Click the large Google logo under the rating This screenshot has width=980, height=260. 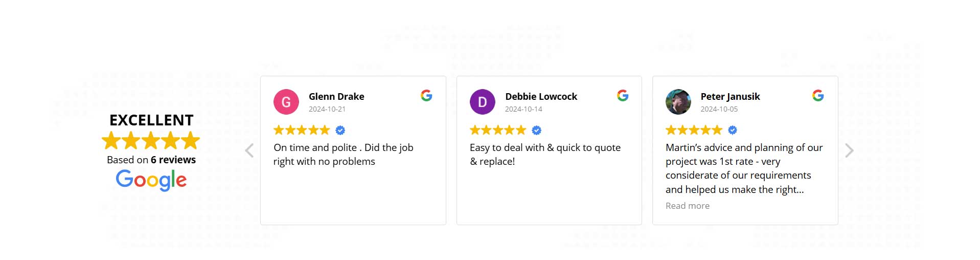(x=151, y=180)
